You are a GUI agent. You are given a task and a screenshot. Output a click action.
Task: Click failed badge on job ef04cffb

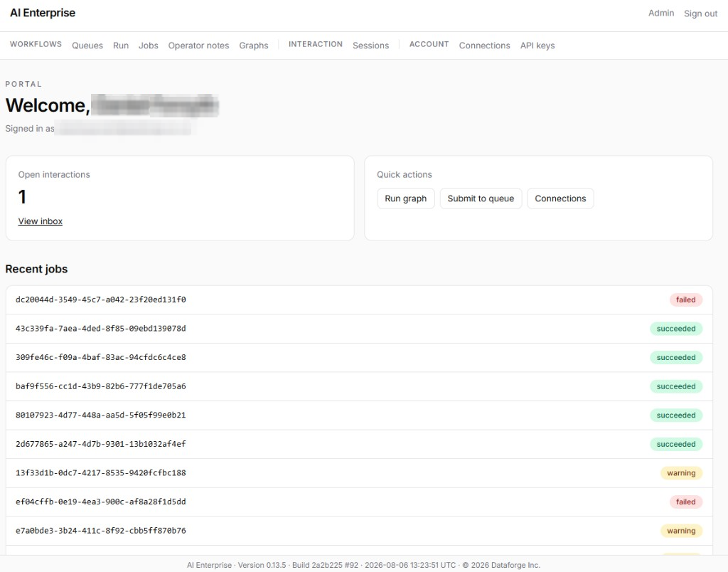[686, 502]
